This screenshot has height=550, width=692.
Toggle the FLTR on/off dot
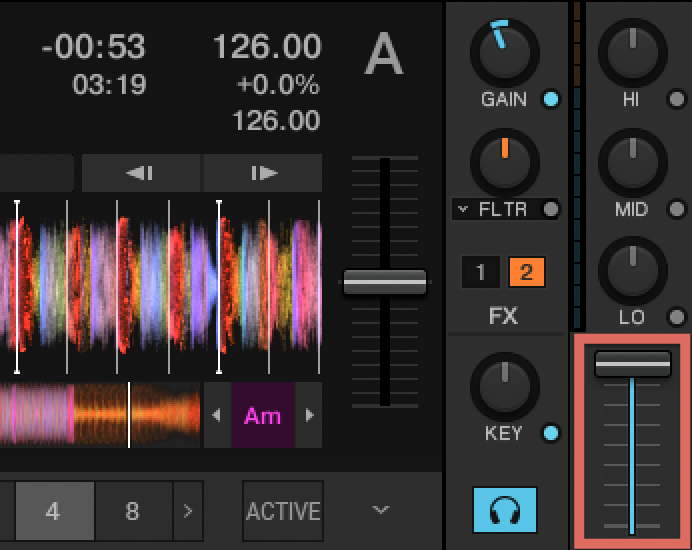pyautogui.click(x=551, y=209)
